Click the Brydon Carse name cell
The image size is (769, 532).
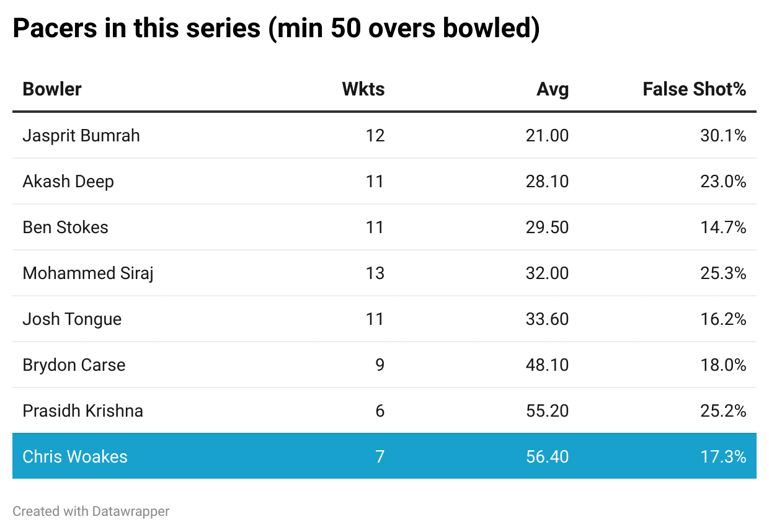[x=74, y=365]
